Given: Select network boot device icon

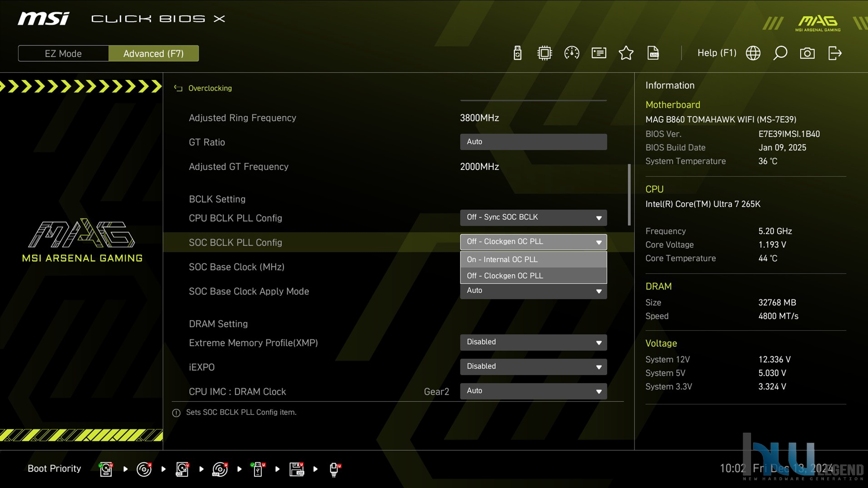Looking at the screenshot, I should point(334,469).
